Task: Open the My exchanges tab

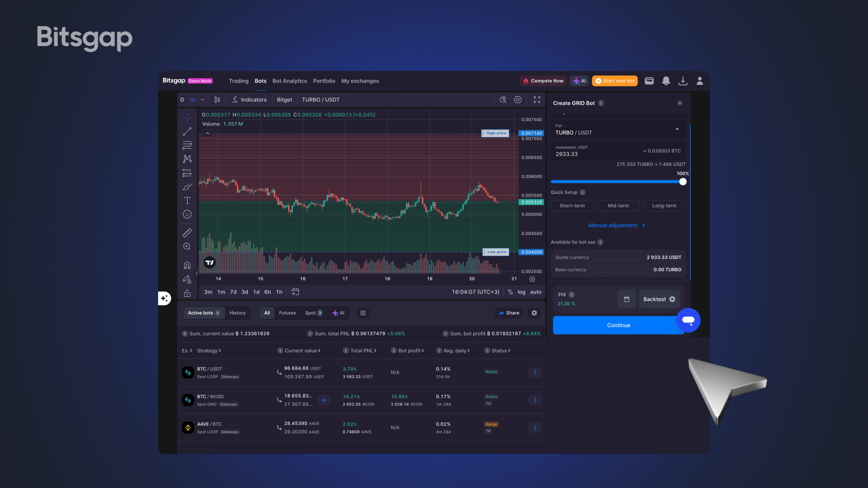Action: (x=360, y=81)
